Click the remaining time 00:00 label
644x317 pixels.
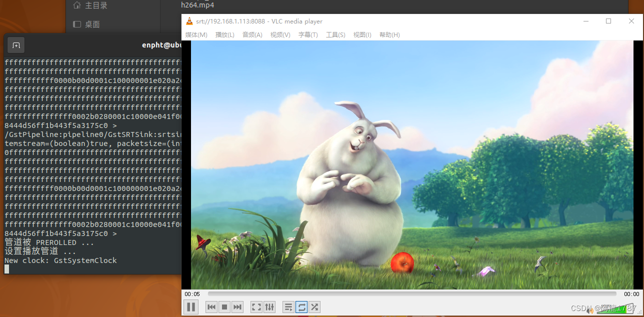click(x=631, y=294)
